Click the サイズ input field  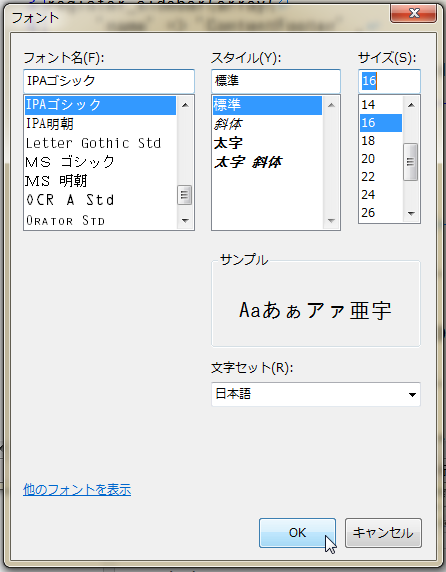389,81
